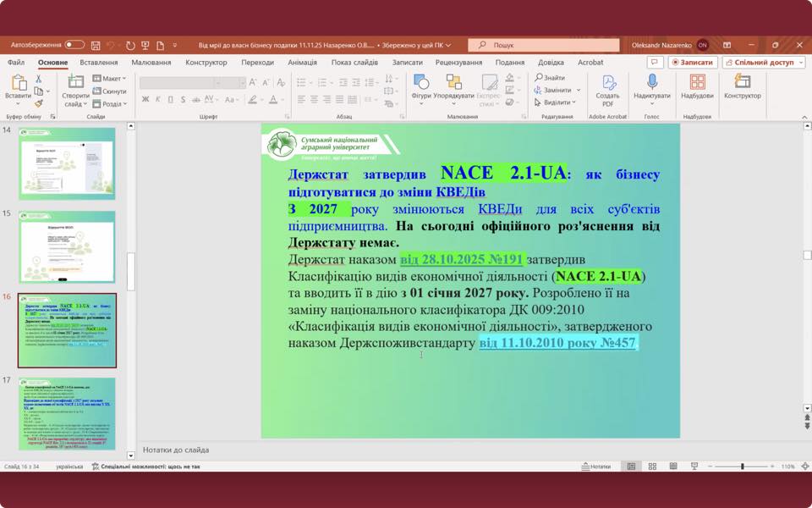
Task: Toggle bold Ж formatting
Action: tap(145, 100)
